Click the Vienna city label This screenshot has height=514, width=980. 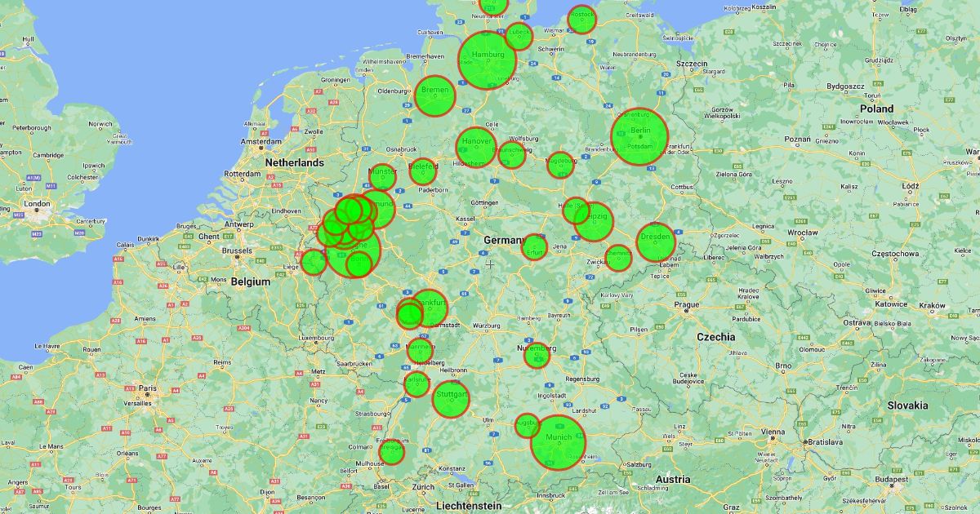tap(771, 432)
